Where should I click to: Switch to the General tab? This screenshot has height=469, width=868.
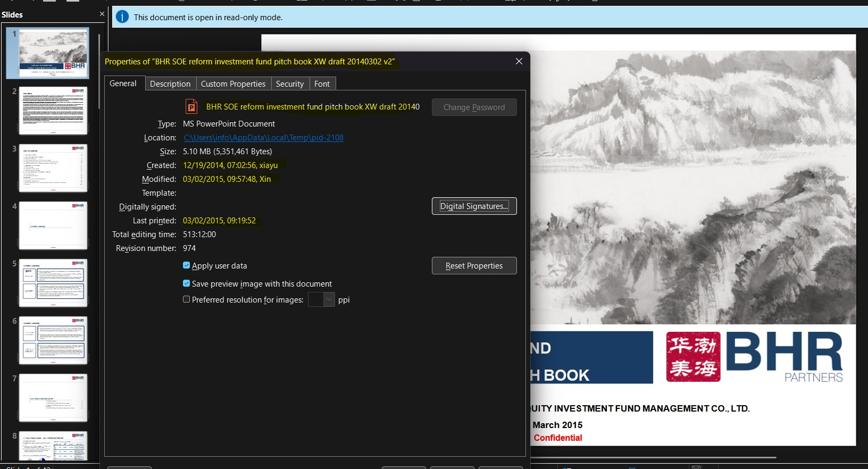123,83
